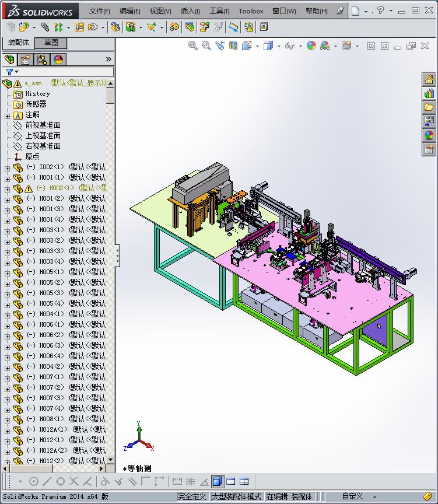Open the 文件(F) menu

pyautogui.click(x=99, y=11)
